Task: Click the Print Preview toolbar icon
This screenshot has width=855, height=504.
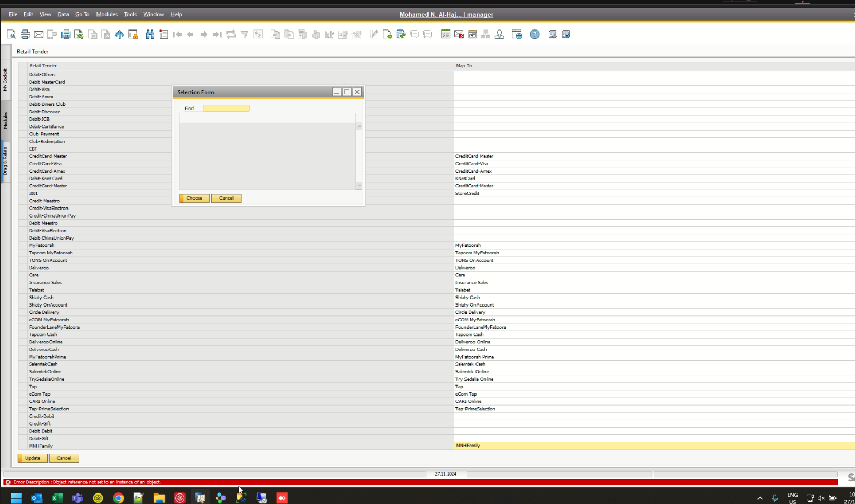Action: click(x=11, y=35)
